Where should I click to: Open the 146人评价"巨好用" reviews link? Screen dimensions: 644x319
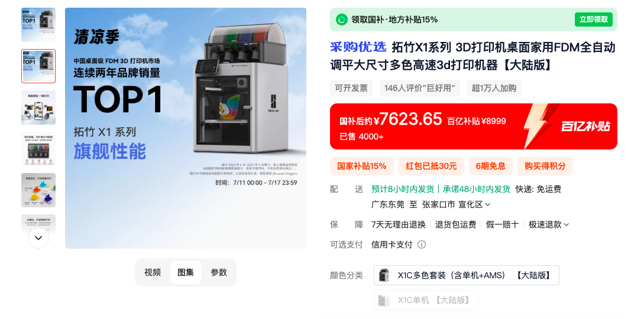click(x=420, y=88)
